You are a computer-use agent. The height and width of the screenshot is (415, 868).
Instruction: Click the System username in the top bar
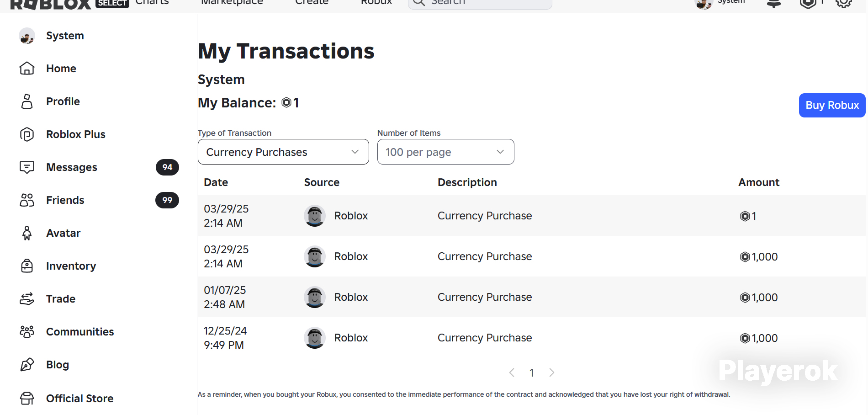click(x=731, y=2)
